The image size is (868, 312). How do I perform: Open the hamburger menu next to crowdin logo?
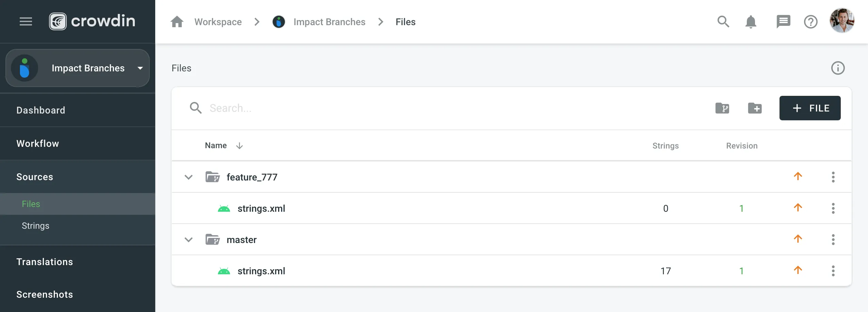[26, 21]
